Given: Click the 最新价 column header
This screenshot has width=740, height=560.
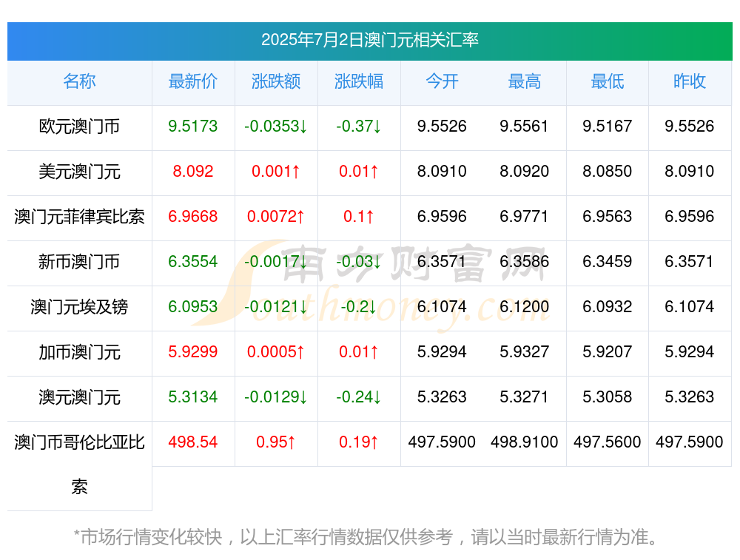Looking at the screenshot, I should pyautogui.click(x=193, y=81).
